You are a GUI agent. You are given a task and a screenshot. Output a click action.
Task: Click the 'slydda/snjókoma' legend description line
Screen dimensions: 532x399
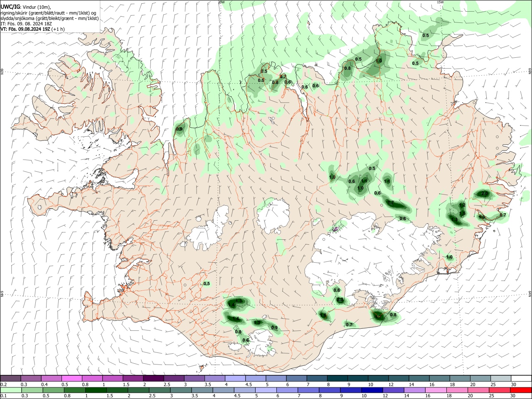[49, 18]
